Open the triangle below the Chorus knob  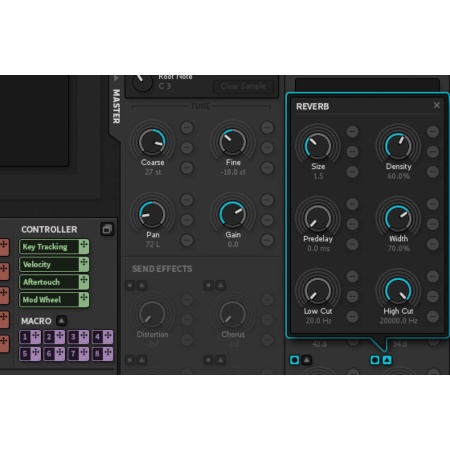pos(221,360)
